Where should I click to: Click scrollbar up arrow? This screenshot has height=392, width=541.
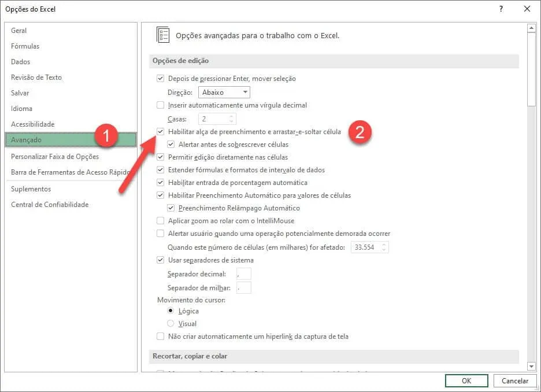pyautogui.click(x=531, y=28)
